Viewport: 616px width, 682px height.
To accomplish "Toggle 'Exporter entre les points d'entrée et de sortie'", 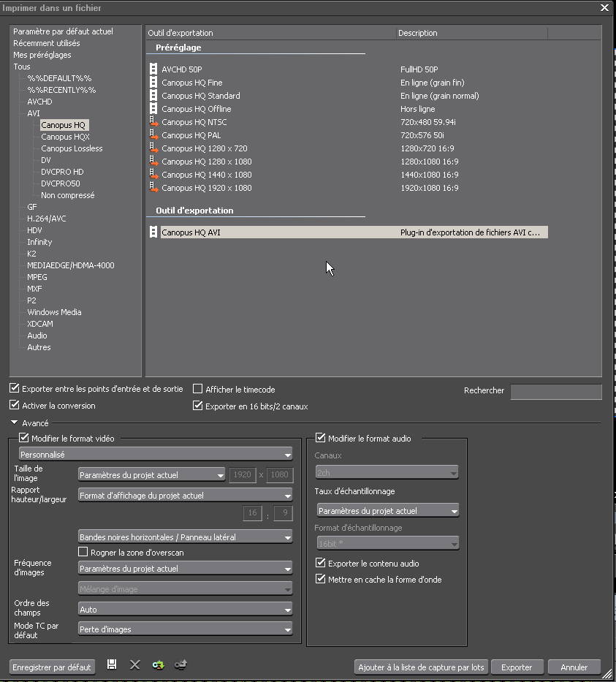I will pos(15,388).
